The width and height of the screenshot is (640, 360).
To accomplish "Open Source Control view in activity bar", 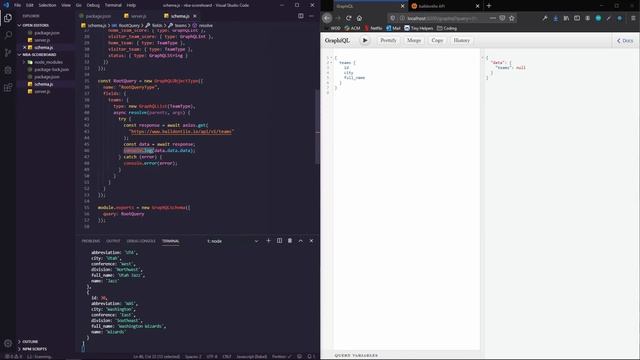I will click(8, 53).
